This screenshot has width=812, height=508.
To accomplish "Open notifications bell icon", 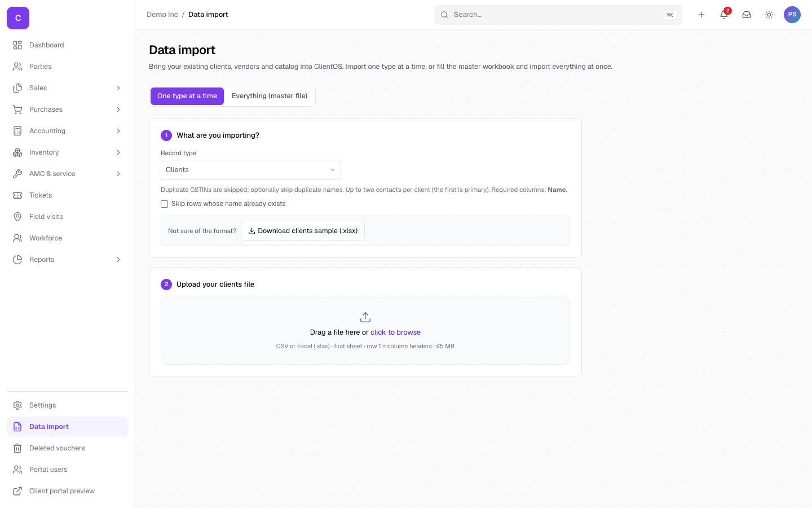I will tap(724, 15).
